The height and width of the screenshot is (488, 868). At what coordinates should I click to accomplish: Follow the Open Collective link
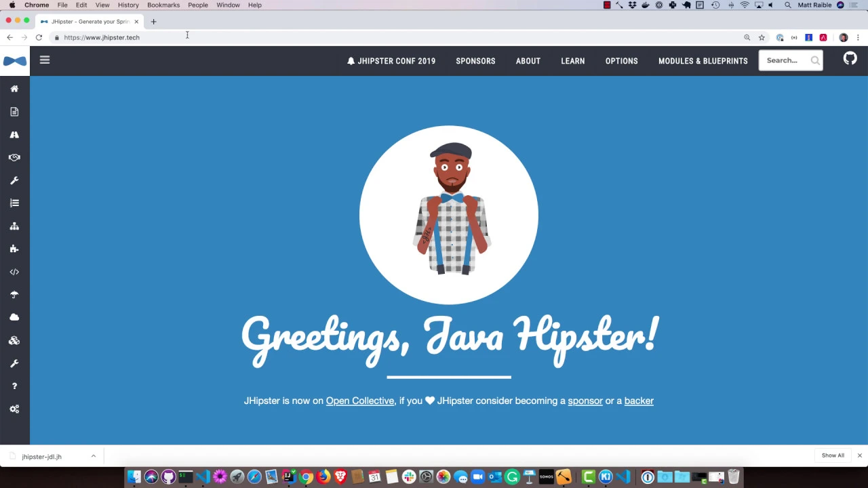tap(359, 401)
